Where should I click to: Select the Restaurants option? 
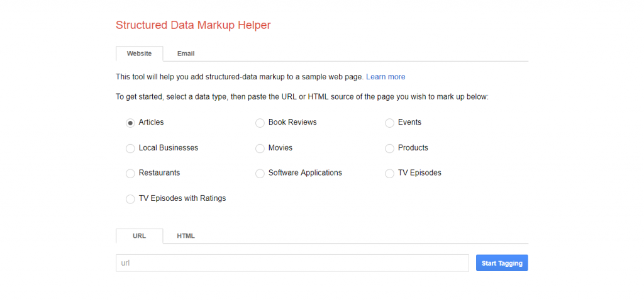tap(130, 173)
